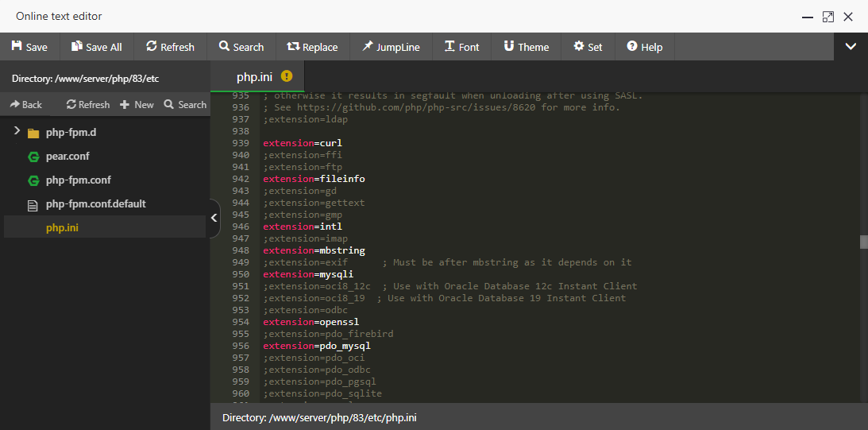Open JumpLine to go to line
868x430 pixels.
(x=392, y=47)
